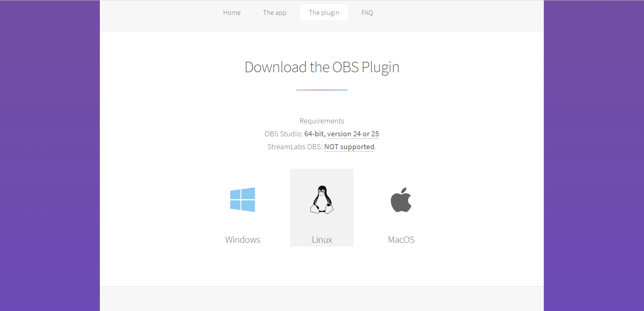
Task: Click the 'Download the OBS Plugin' heading
Action: point(321,67)
